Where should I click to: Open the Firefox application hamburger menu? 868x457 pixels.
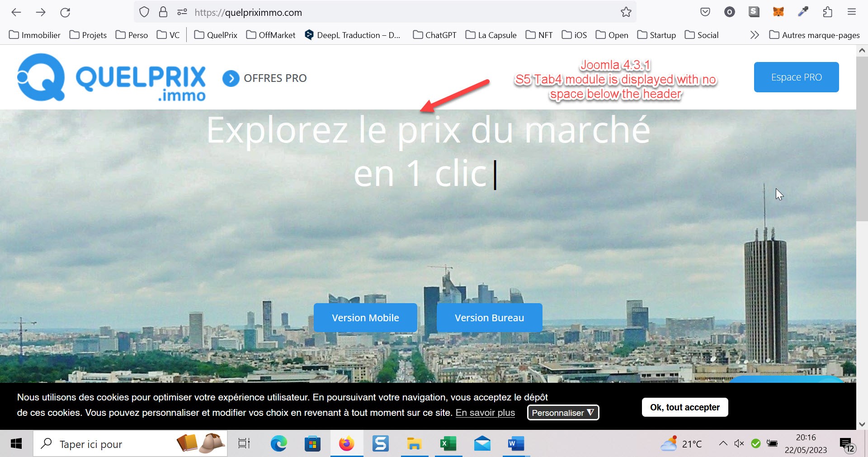click(x=852, y=12)
